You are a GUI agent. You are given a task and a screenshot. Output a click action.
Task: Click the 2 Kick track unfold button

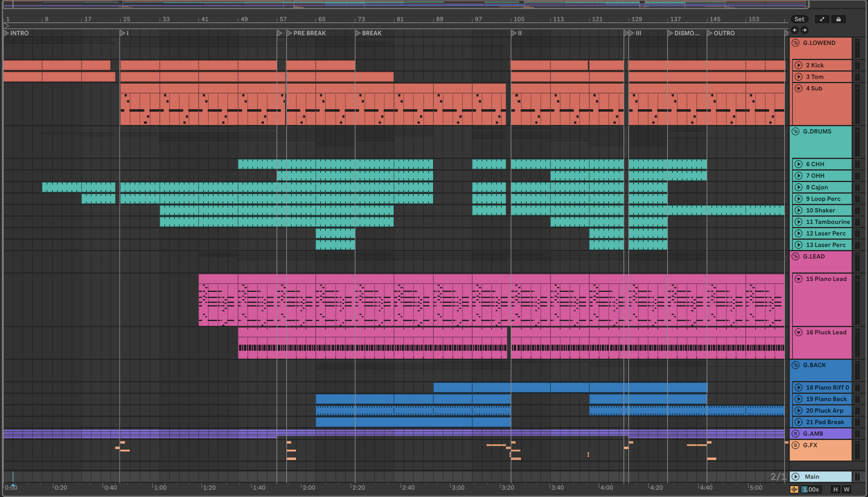tap(798, 65)
